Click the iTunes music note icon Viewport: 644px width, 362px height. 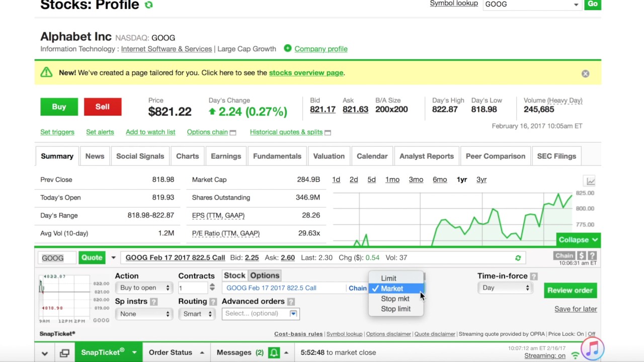(592, 348)
